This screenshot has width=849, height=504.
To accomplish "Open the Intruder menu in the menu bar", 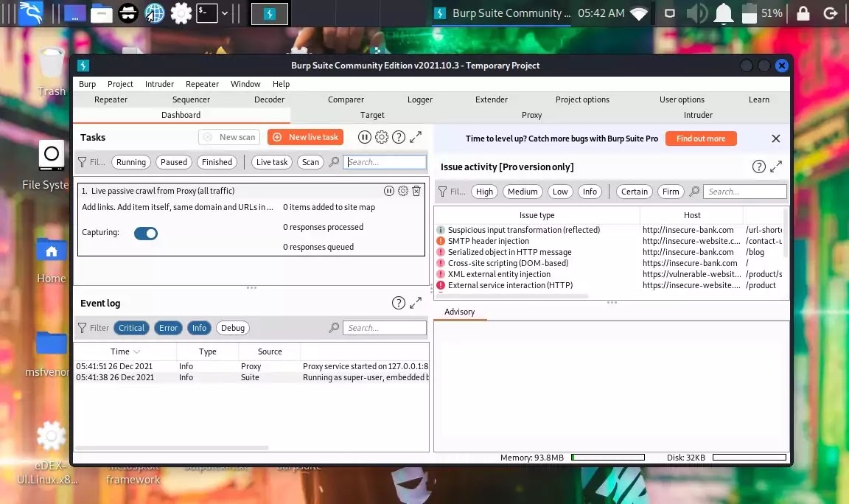I will tap(159, 84).
